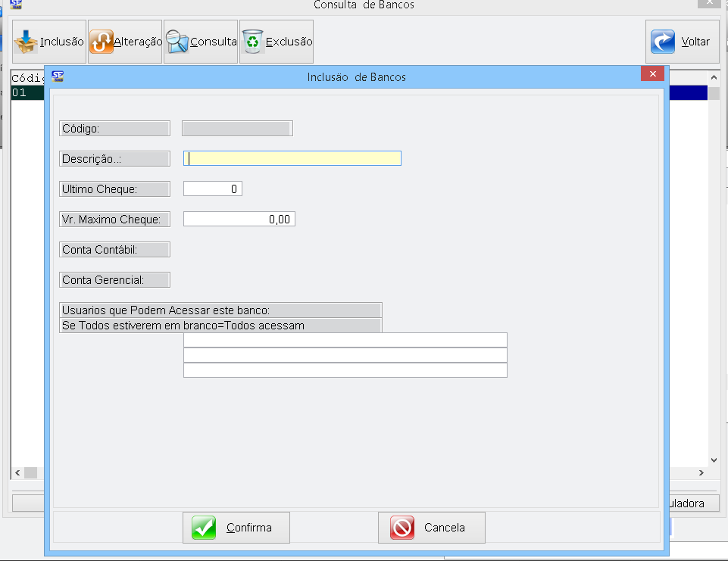The width and height of the screenshot is (728, 561).
Task: Click the third user access field
Action: click(x=345, y=370)
